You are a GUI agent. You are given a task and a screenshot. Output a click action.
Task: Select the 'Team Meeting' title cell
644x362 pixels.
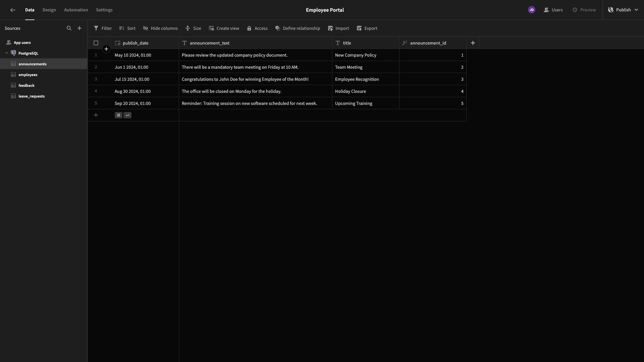point(366,67)
